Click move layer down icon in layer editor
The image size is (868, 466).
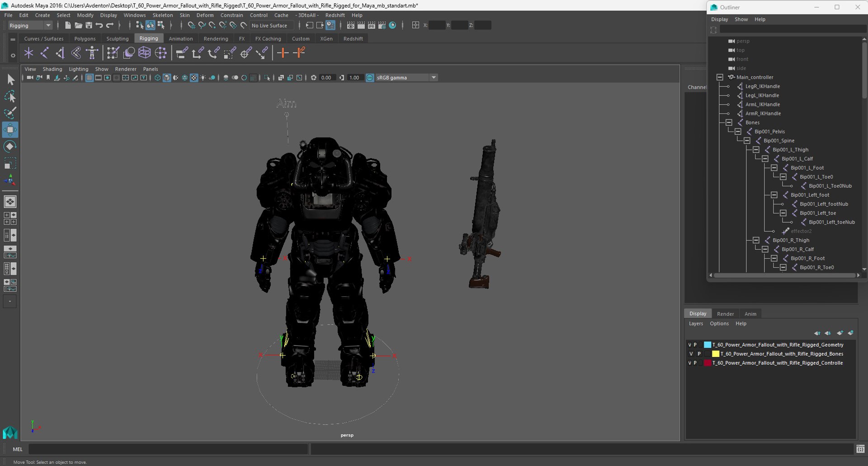pyautogui.click(x=828, y=333)
